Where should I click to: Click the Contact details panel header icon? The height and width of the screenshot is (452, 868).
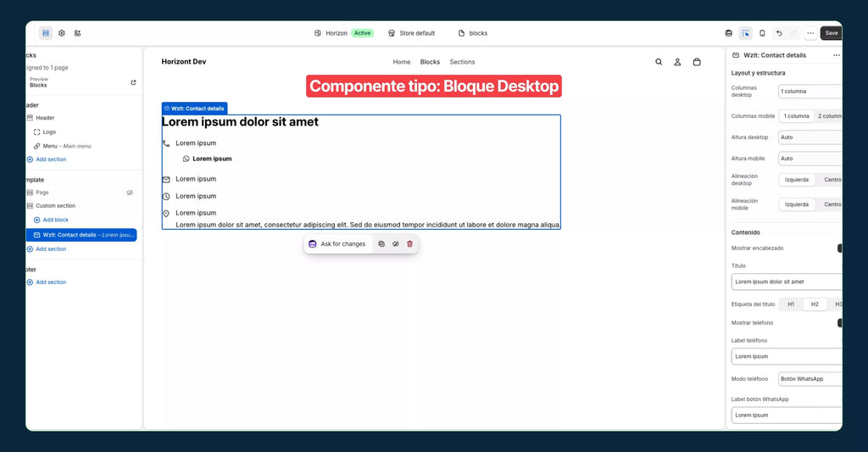tap(736, 55)
